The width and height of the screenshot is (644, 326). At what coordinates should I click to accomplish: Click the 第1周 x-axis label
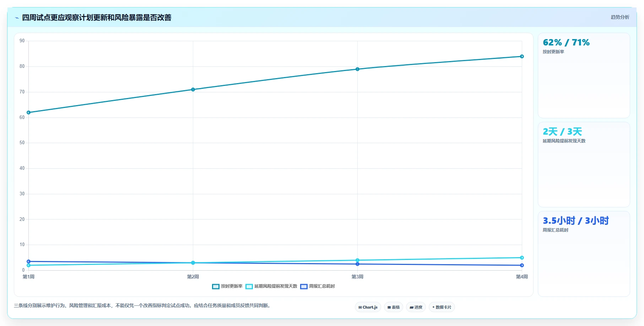(x=29, y=277)
